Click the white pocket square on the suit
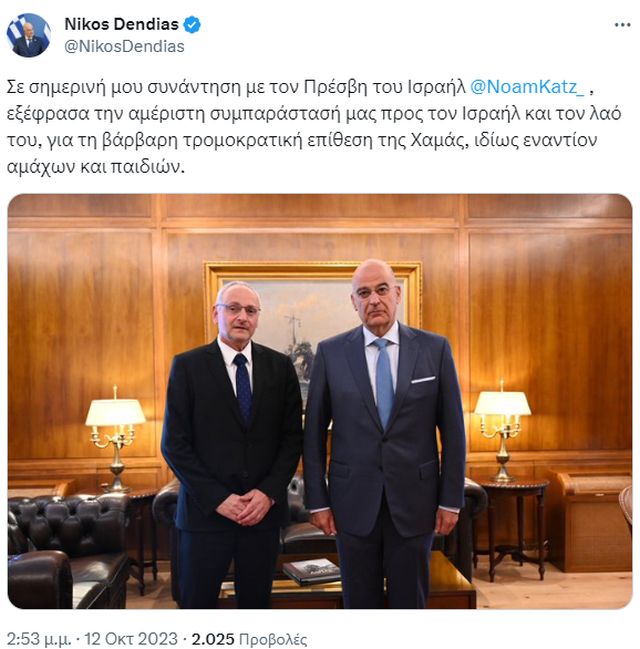The image size is (640, 649). (423, 379)
